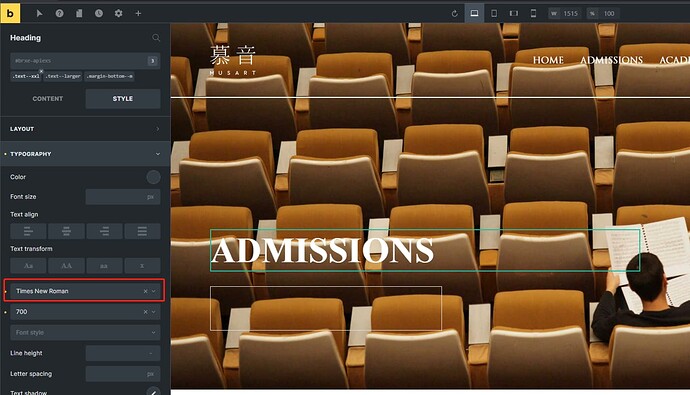
Task: Toggle justify text align option
Action: point(142,231)
